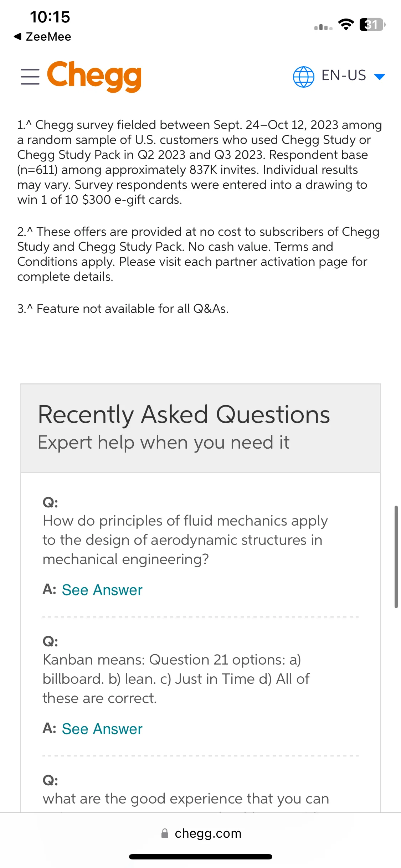Screen dimensions: 401x868
Task: Click the blue globe language icon
Action: coord(303,77)
